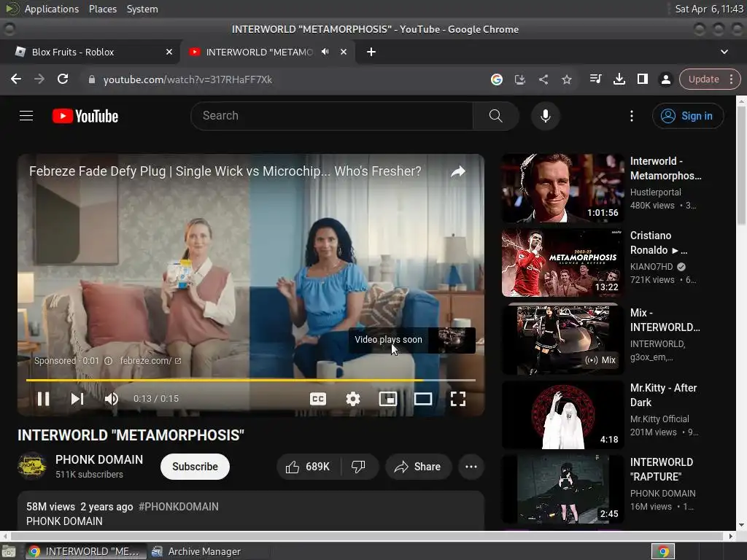Image resolution: width=747 pixels, height=560 pixels.
Task: Open Mr.Kitty - After Dark title
Action: (663, 395)
